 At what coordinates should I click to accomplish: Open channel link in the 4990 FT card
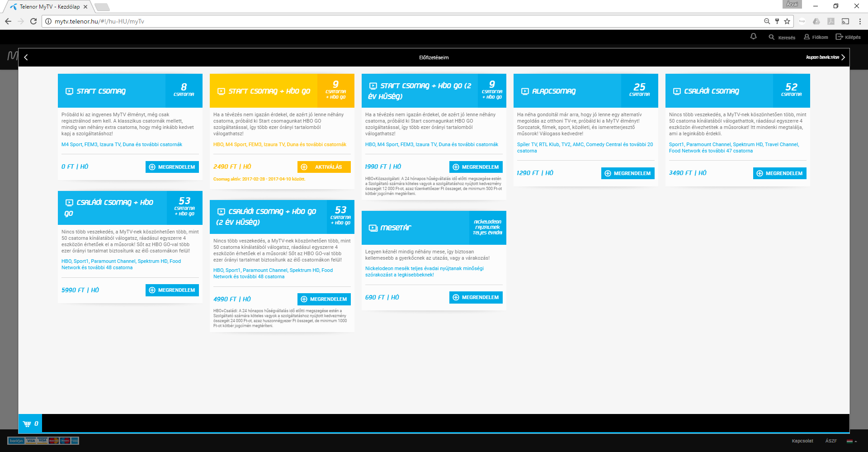(x=273, y=274)
